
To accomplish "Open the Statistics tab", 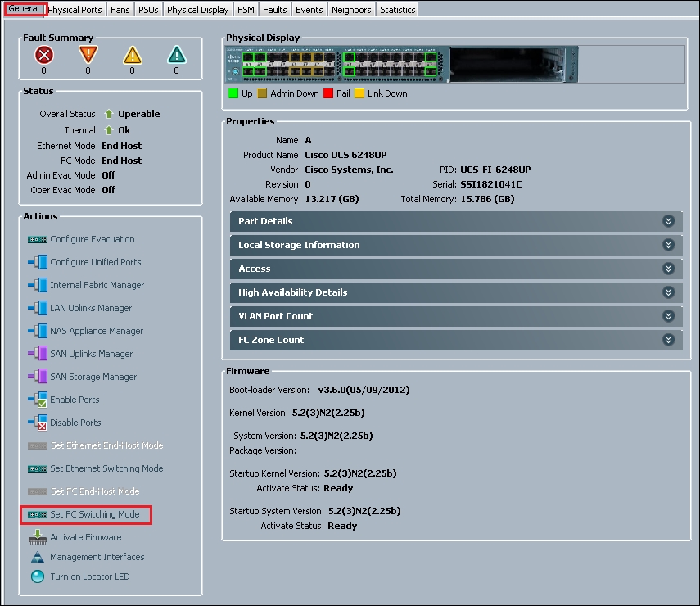I will [x=397, y=10].
